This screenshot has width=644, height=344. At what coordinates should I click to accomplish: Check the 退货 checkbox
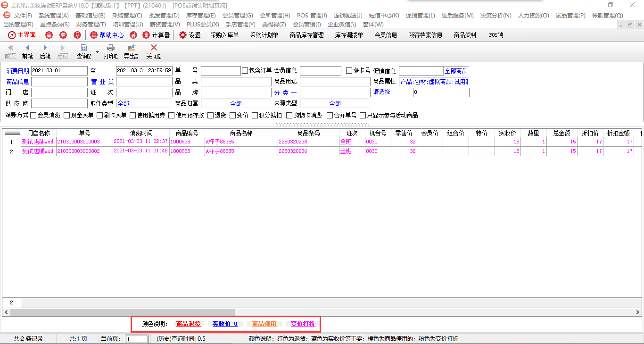coord(210,115)
